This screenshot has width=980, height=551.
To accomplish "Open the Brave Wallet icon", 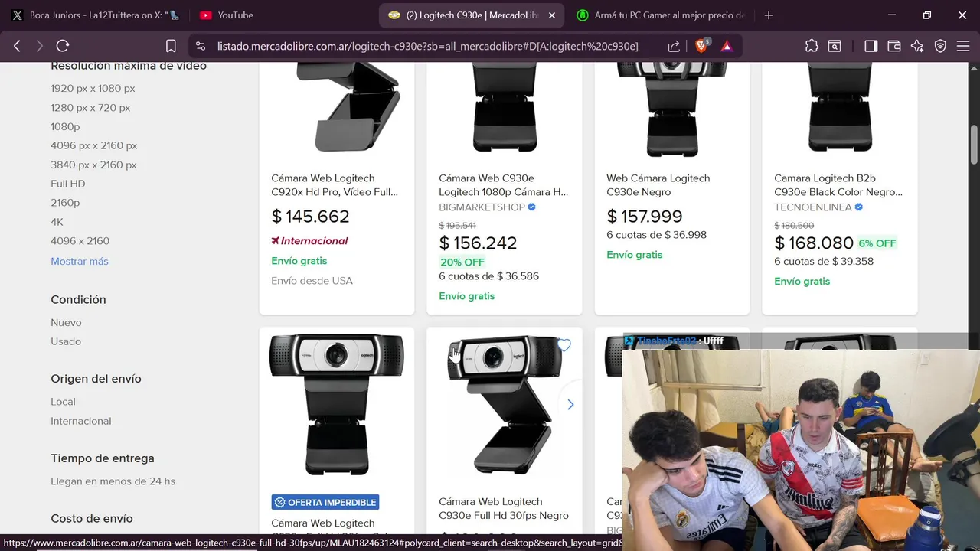I will pos(893,46).
